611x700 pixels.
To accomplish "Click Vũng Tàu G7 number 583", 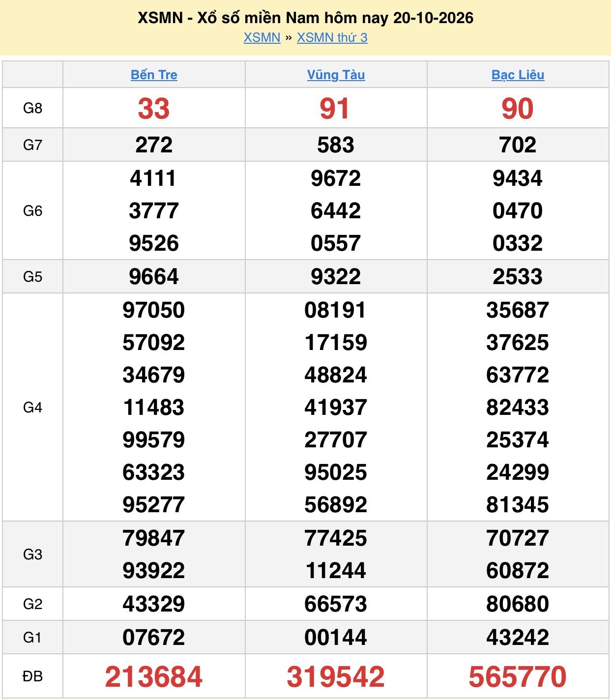I will 336,145.
